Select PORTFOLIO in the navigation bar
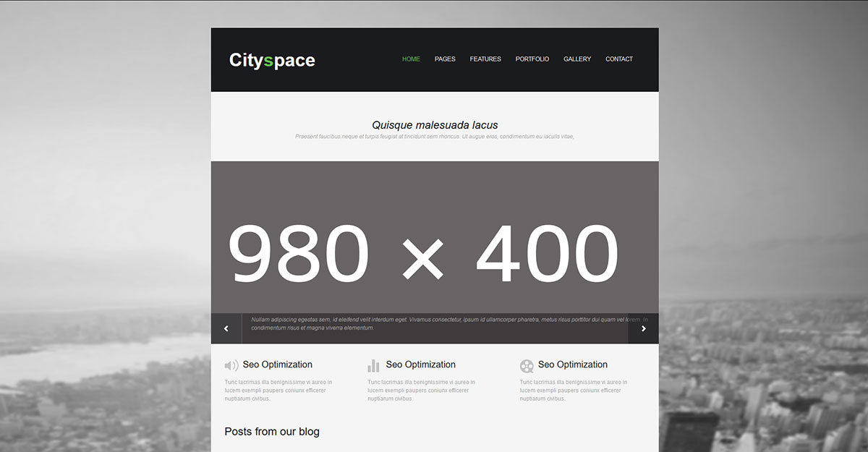Viewport: 868px width, 452px height. click(532, 59)
